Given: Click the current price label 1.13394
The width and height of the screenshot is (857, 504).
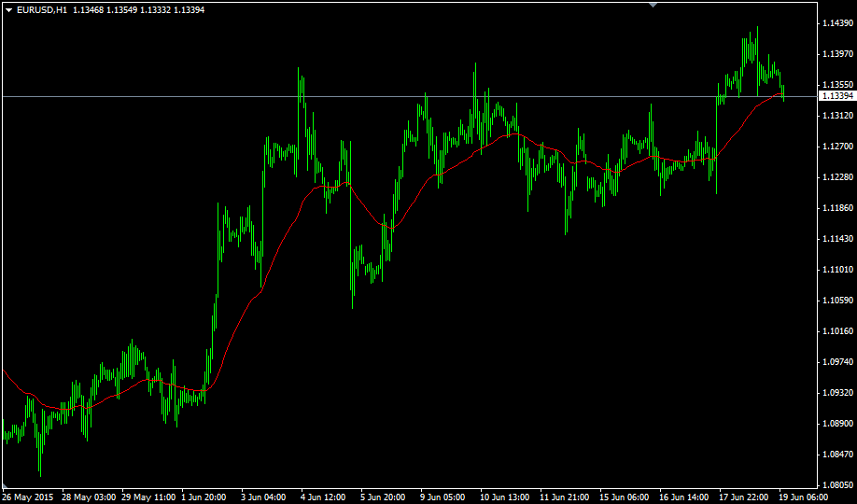Looking at the screenshot, I should (838, 95).
